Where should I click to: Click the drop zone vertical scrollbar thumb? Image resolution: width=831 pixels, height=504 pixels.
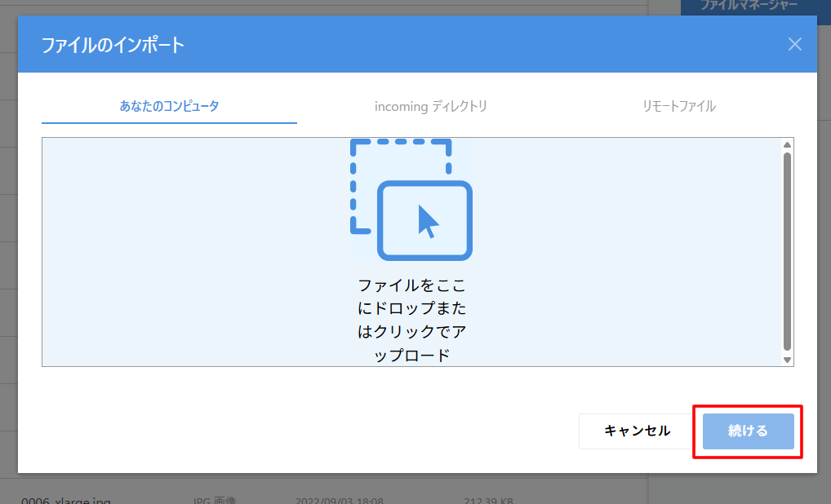787,251
